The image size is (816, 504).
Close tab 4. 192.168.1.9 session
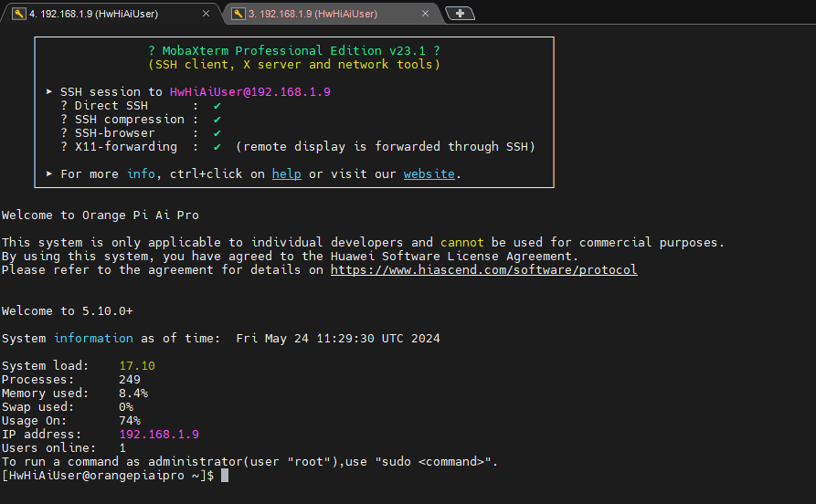pyautogui.click(x=207, y=14)
